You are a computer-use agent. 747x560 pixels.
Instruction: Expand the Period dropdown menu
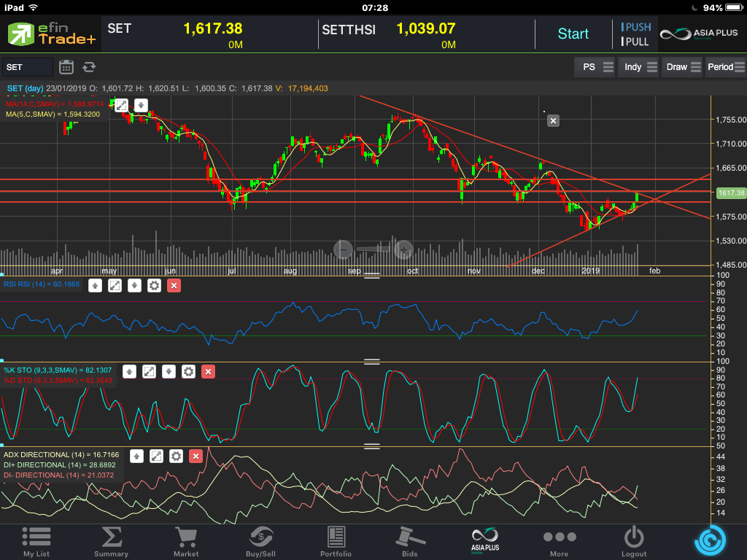click(725, 67)
